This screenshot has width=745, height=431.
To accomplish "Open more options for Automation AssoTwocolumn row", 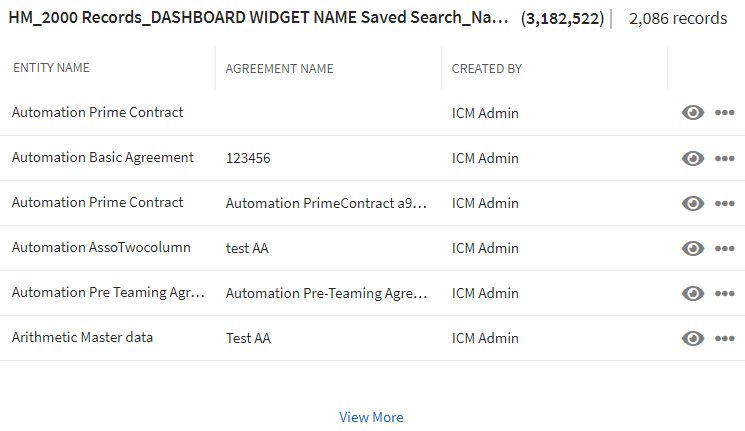I will pos(725,248).
